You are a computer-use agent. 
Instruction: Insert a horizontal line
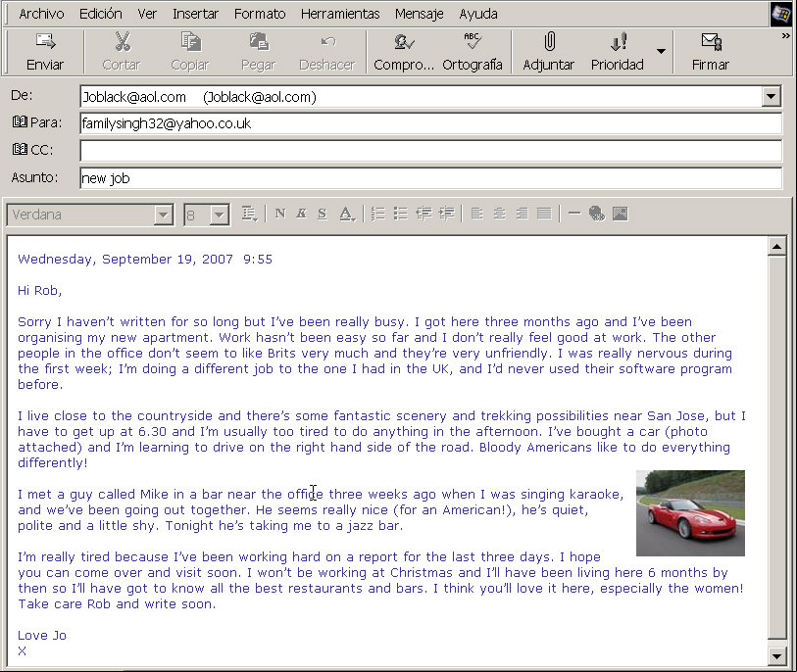574,214
